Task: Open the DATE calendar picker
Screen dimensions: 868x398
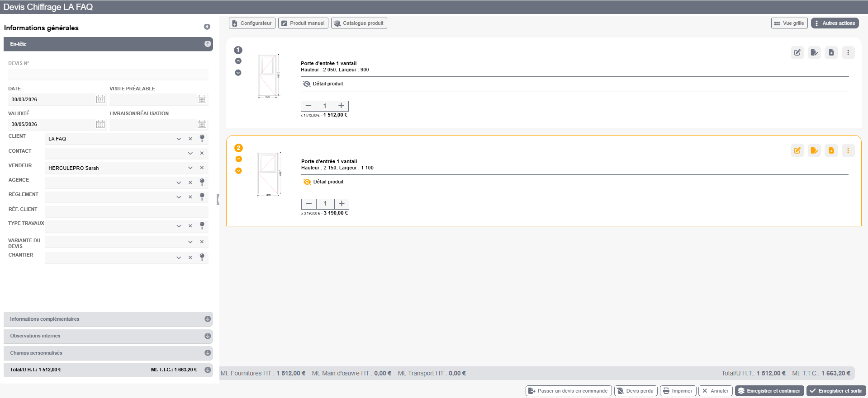Action: (100, 99)
